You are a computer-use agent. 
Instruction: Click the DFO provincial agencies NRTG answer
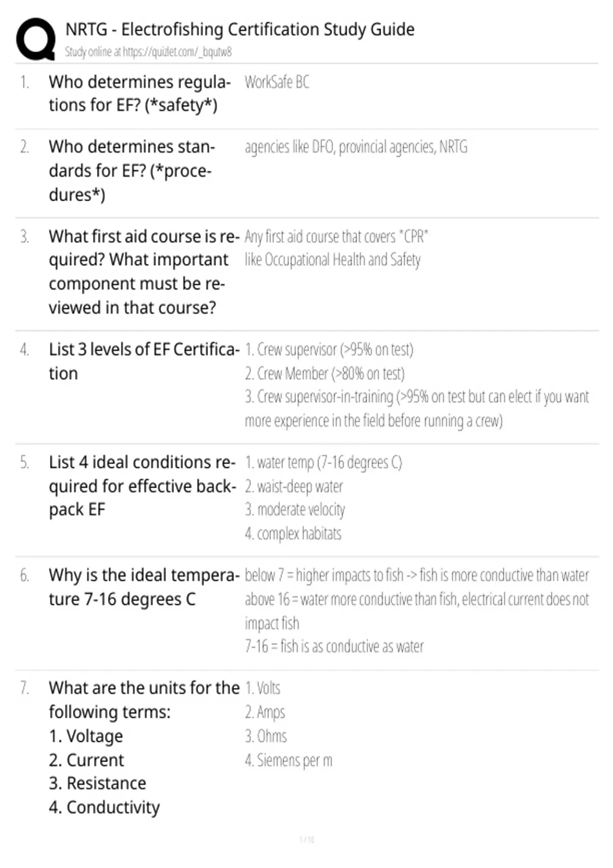(x=356, y=147)
